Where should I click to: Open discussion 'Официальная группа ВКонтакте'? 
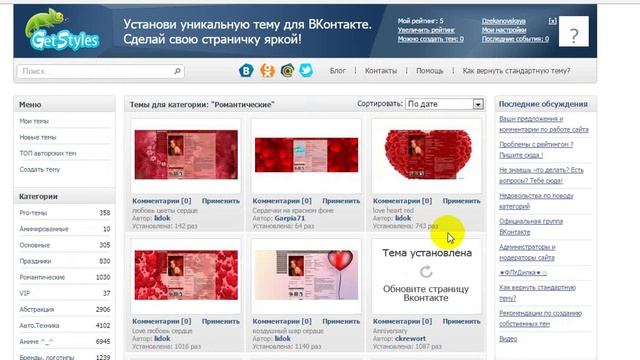click(x=531, y=227)
